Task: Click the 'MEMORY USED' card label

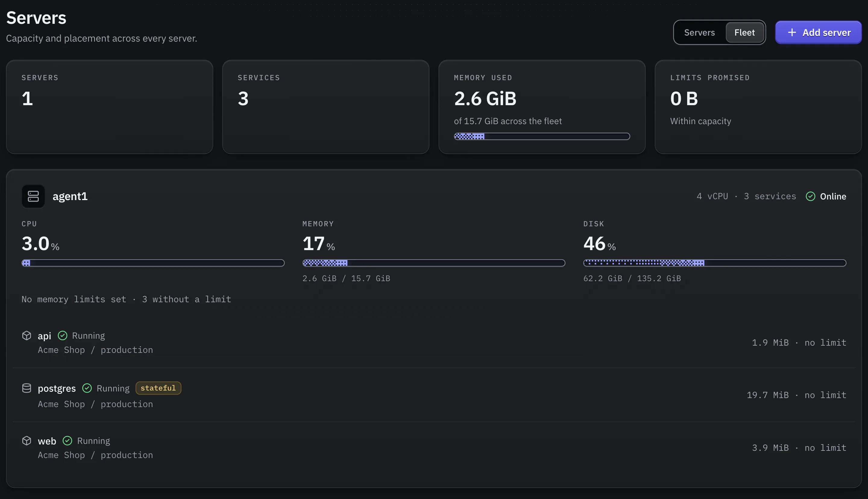Action: point(483,78)
